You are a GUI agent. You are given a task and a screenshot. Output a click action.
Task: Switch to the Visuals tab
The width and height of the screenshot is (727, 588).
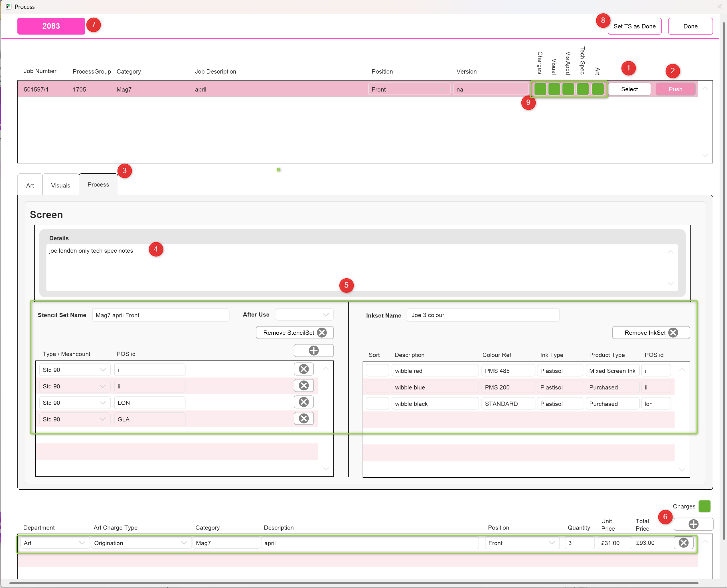coord(61,185)
